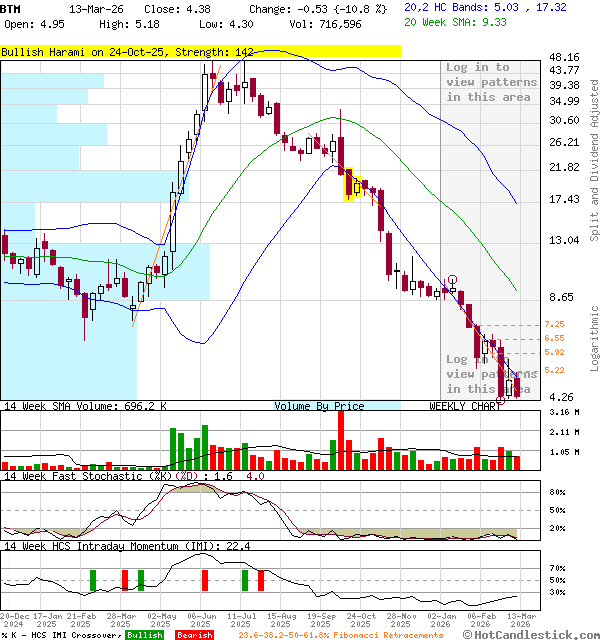The image size is (600, 640).
Task: Click the first green IMI crossover bar
Action: click(93, 580)
